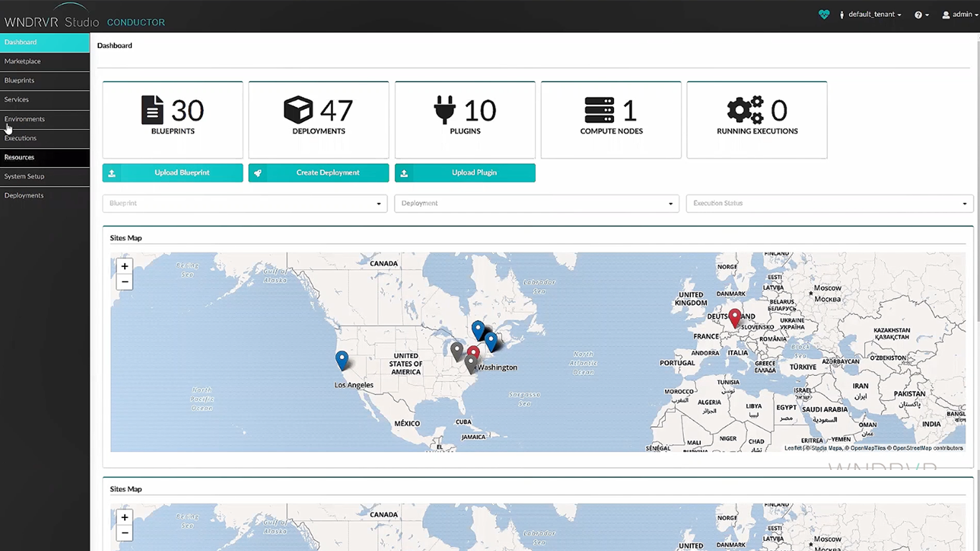Open the Dashboard sidebar item
The height and width of the screenshot is (551, 980).
pos(44,42)
